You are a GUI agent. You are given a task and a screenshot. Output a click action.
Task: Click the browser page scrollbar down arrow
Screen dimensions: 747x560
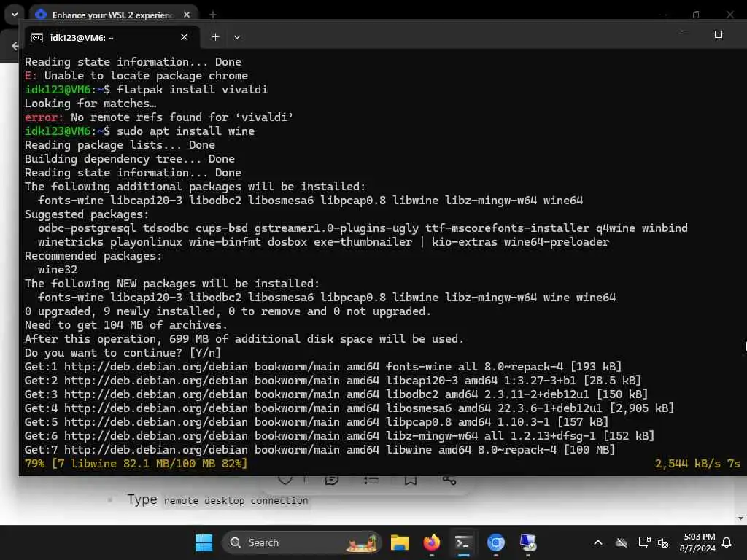[x=740, y=518]
